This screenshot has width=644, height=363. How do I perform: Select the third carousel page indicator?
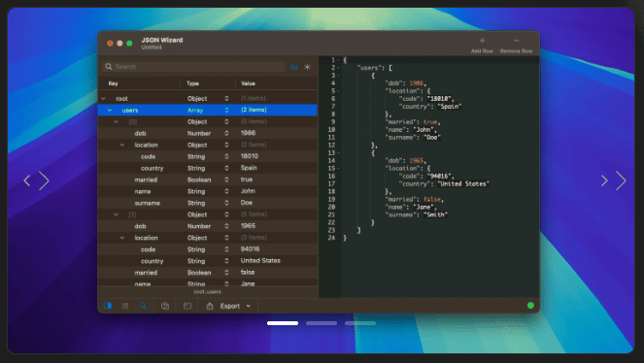(360, 323)
